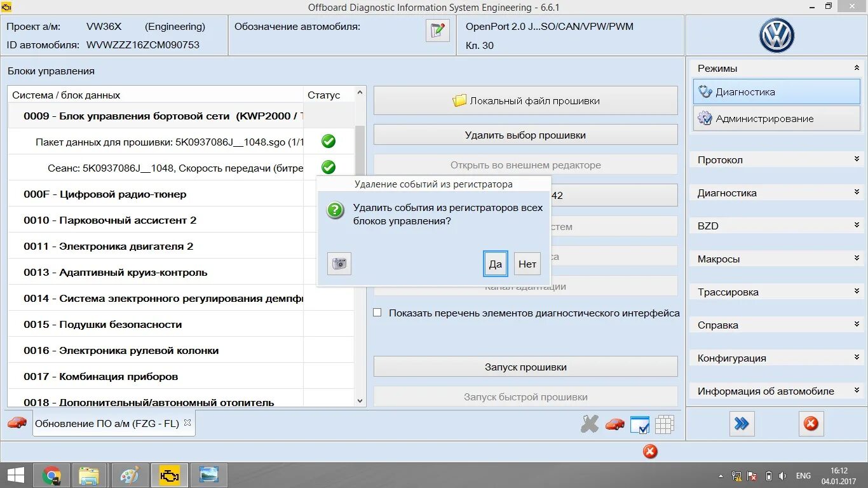Viewport: 868px width, 488px height.
Task: Click the VW logo
Action: (776, 36)
